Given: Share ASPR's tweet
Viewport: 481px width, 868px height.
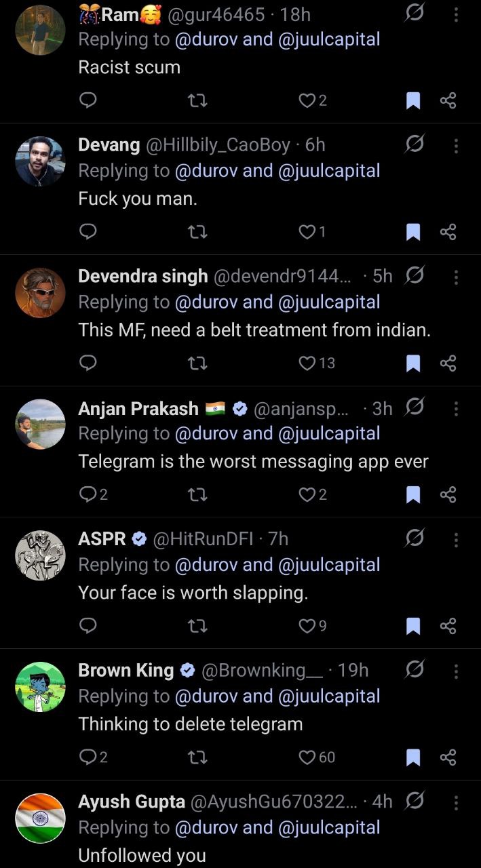Looking at the screenshot, I should click(x=448, y=626).
